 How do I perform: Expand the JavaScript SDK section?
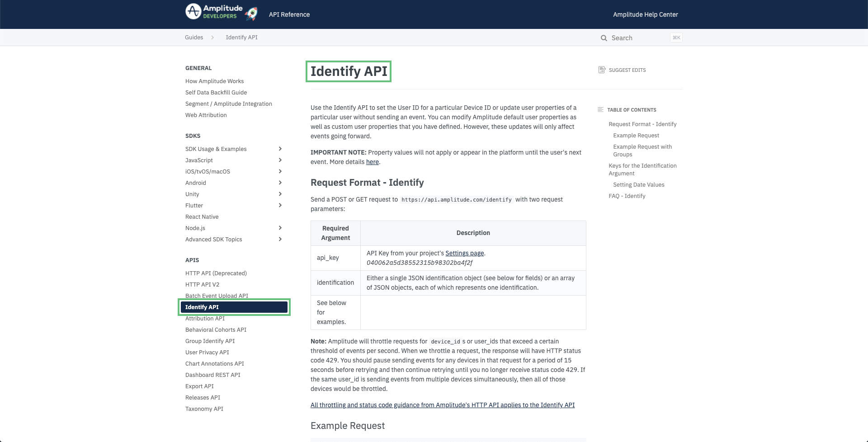point(280,160)
